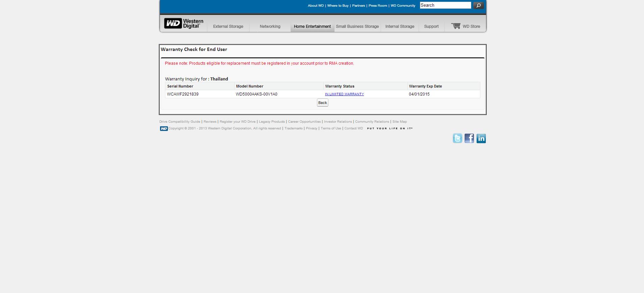Open the WD Community link
Viewport: 644px width, 293px height.
(x=403, y=6)
